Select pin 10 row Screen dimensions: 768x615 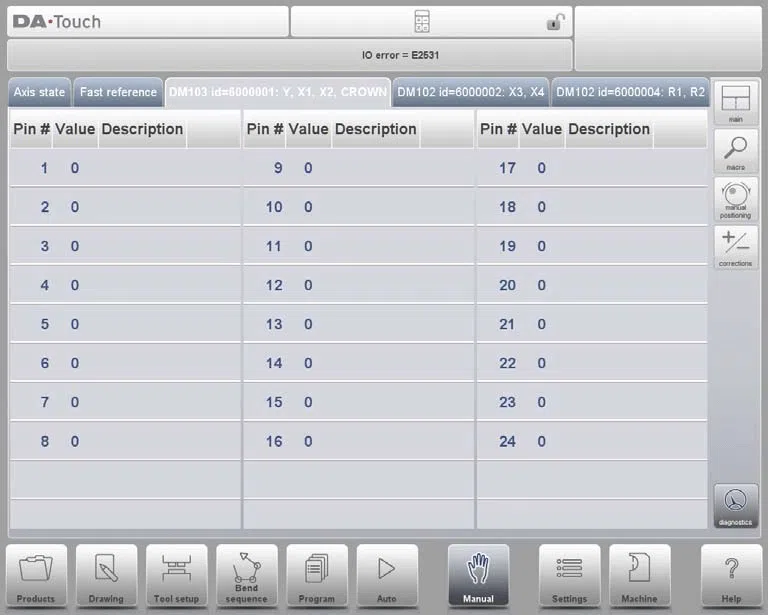[x=359, y=207]
